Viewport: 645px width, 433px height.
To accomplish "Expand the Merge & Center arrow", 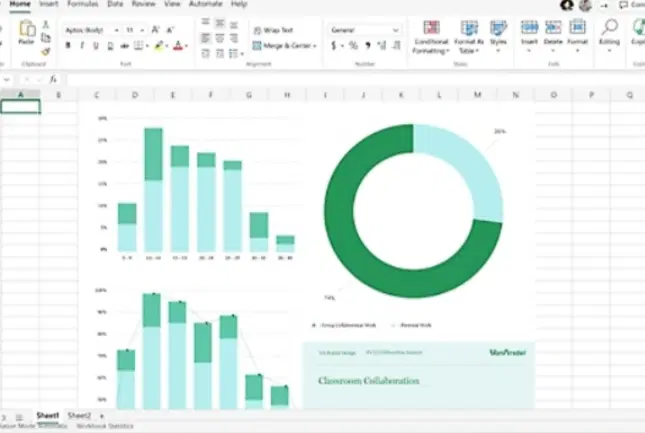I will pyautogui.click(x=315, y=46).
